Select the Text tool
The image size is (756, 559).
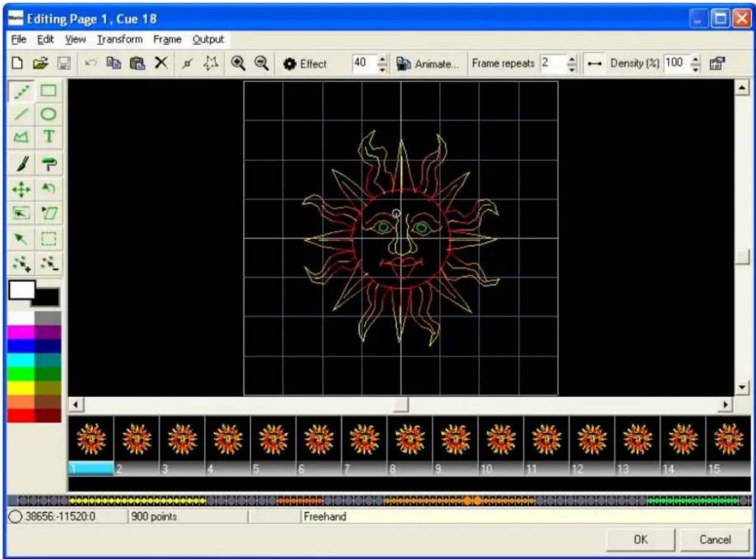[49, 136]
